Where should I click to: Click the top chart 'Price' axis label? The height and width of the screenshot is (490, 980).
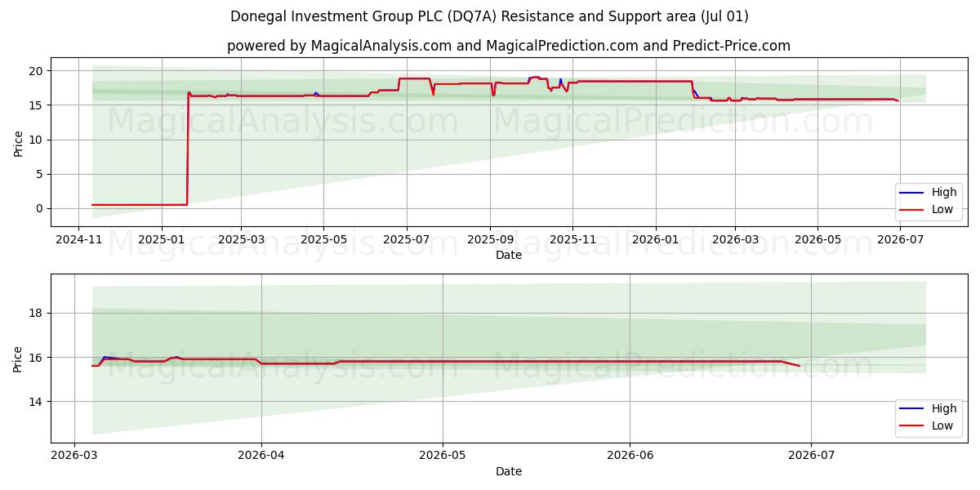click(18, 142)
